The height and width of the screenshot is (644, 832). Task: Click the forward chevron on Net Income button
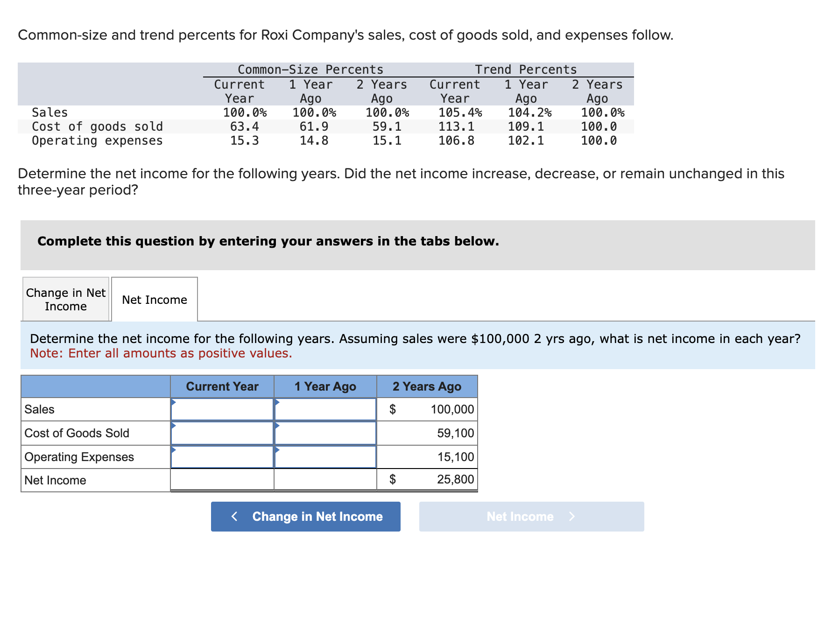click(x=572, y=517)
